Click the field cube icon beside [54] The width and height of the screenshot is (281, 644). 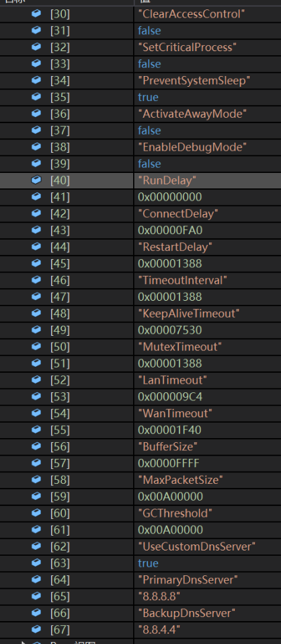tap(36, 413)
